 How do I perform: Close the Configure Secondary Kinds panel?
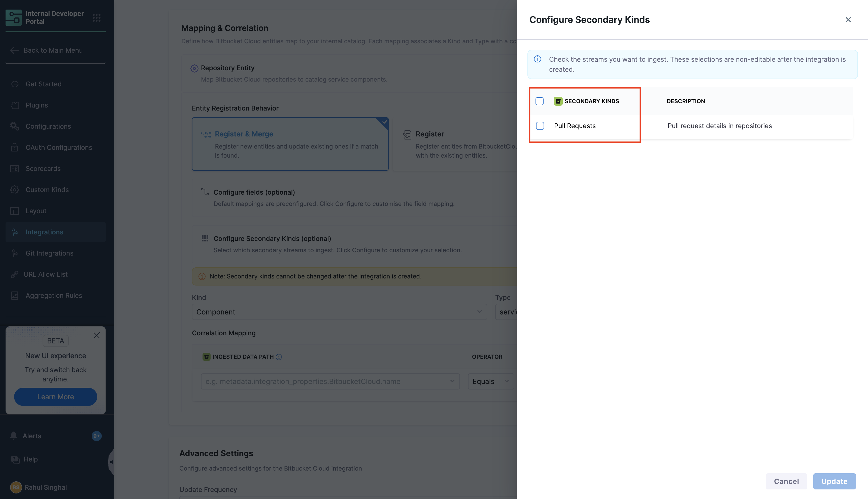click(x=848, y=20)
